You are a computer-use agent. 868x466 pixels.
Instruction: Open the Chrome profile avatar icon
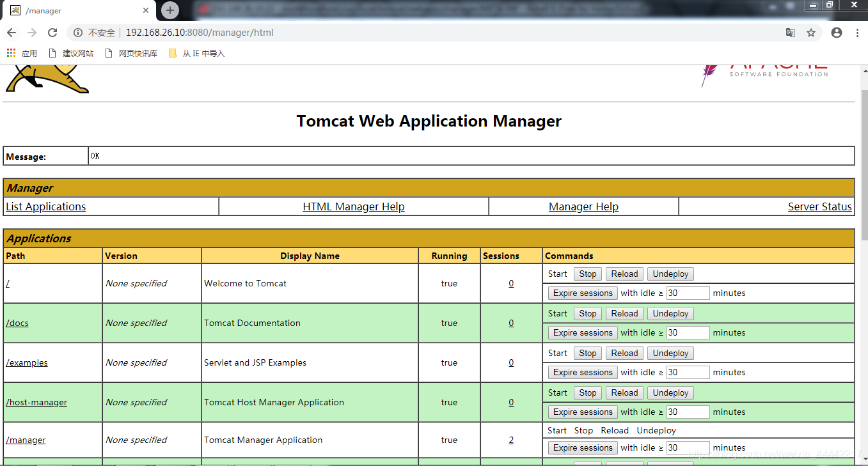[x=837, y=33]
